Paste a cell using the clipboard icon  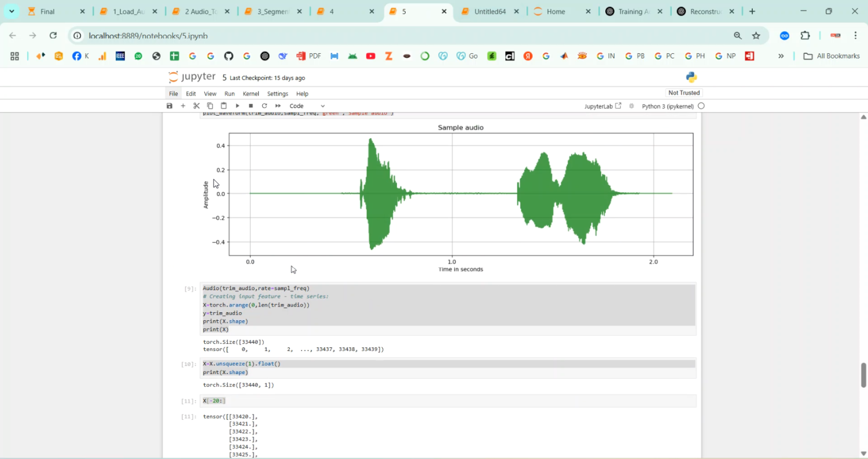223,106
